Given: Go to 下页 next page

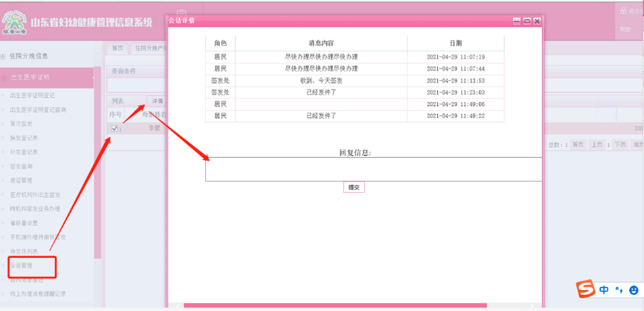Looking at the screenshot, I should [620, 145].
